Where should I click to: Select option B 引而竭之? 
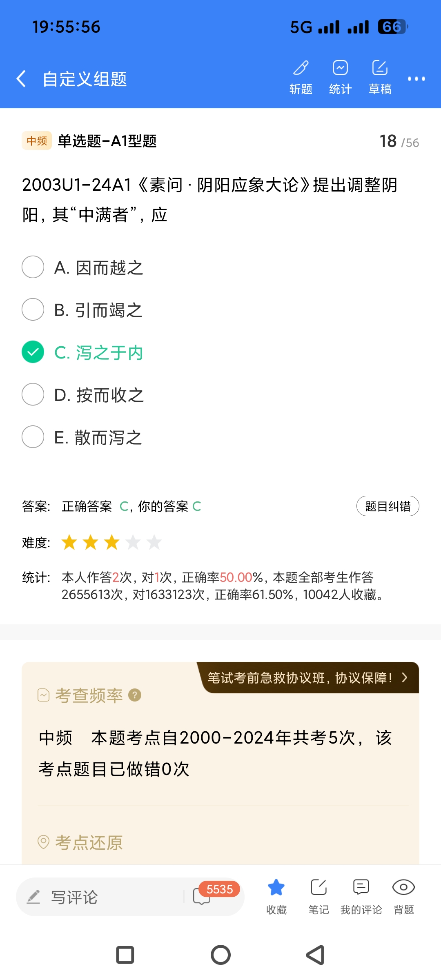coord(33,310)
